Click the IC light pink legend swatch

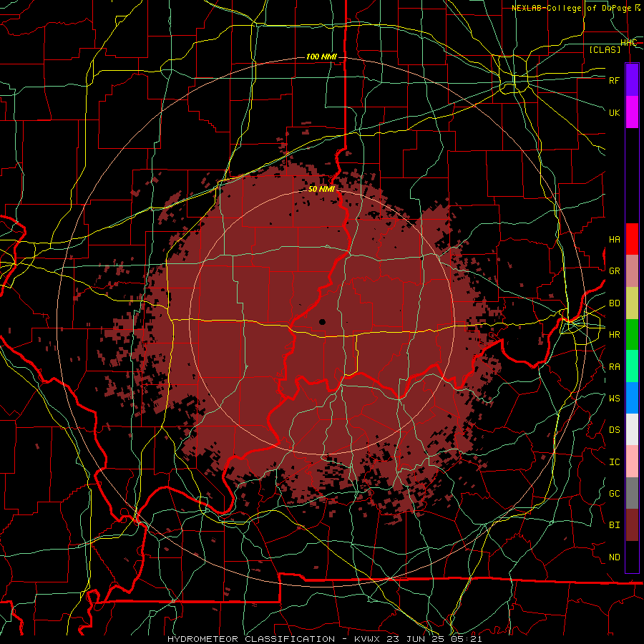632,462
